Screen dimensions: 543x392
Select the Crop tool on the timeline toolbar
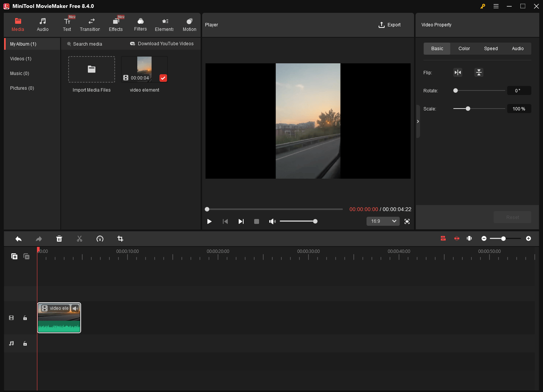pos(120,239)
